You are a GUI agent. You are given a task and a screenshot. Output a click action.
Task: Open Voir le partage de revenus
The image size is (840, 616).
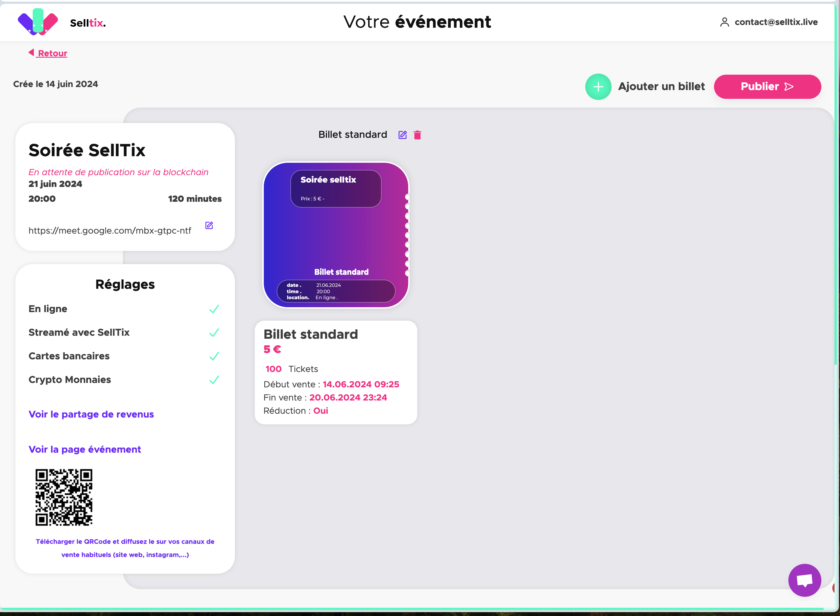(x=91, y=414)
